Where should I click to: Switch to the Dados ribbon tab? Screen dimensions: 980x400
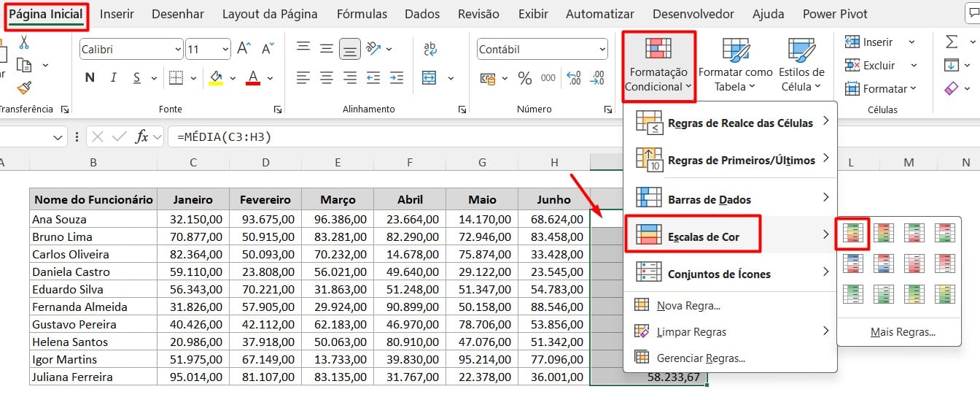click(x=422, y=14)
